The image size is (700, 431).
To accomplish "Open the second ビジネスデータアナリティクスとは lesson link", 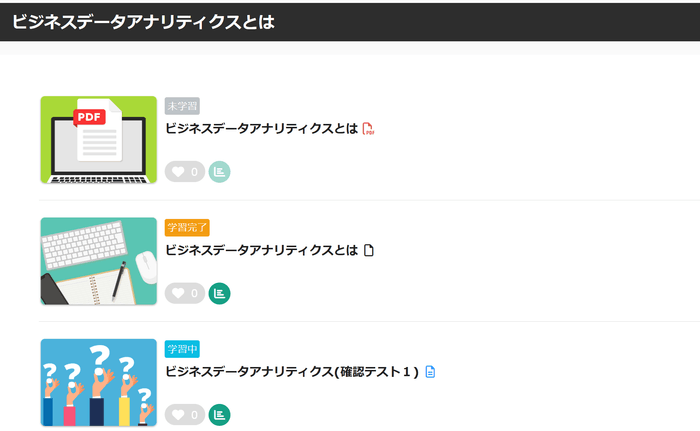I will click(261, 250).
